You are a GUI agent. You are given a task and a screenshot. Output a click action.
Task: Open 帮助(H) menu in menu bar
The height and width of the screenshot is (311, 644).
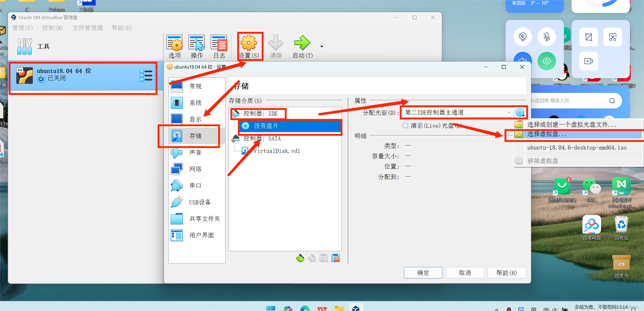[122, 28]
